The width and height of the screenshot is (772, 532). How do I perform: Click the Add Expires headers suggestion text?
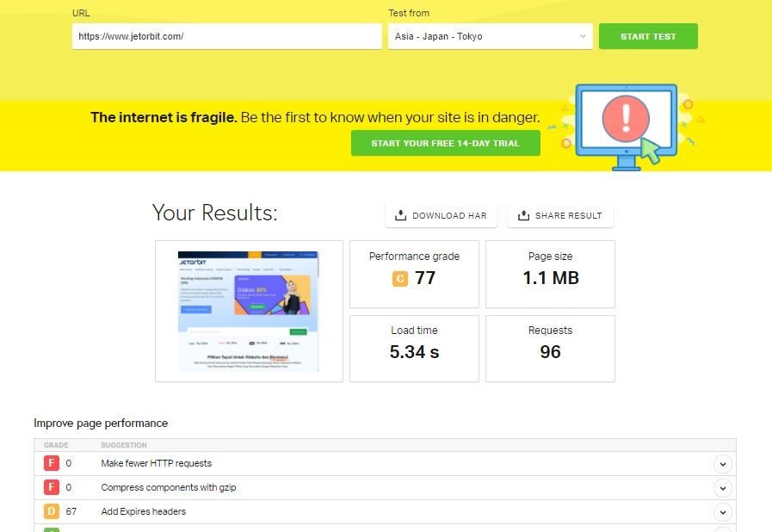point(143,512)
